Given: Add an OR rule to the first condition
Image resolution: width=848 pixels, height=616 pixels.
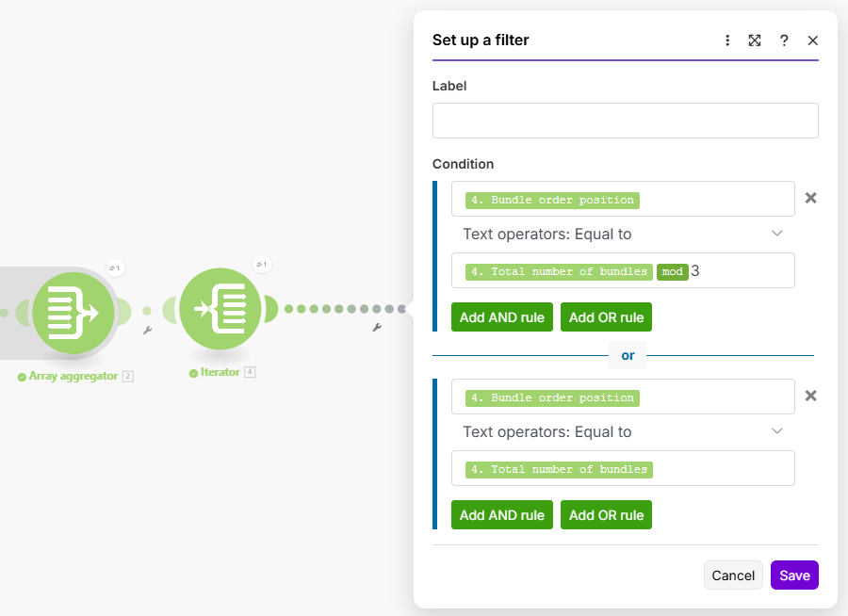Looking at the screenshot, I should [606, 317].
